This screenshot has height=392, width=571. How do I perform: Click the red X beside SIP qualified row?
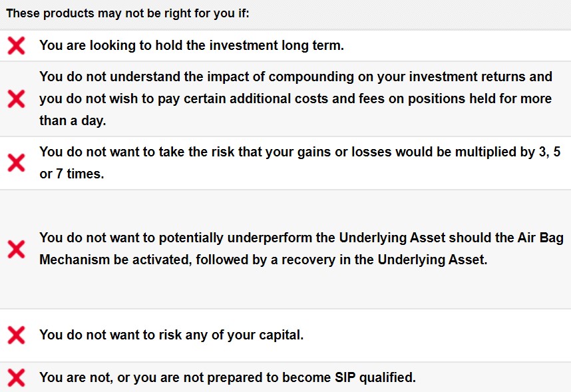(x=16, y=377)
